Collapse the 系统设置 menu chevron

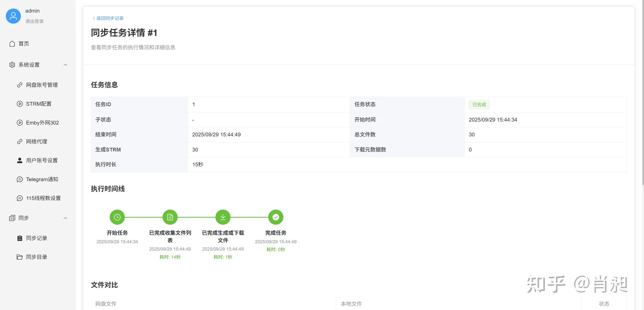point(65,65)
